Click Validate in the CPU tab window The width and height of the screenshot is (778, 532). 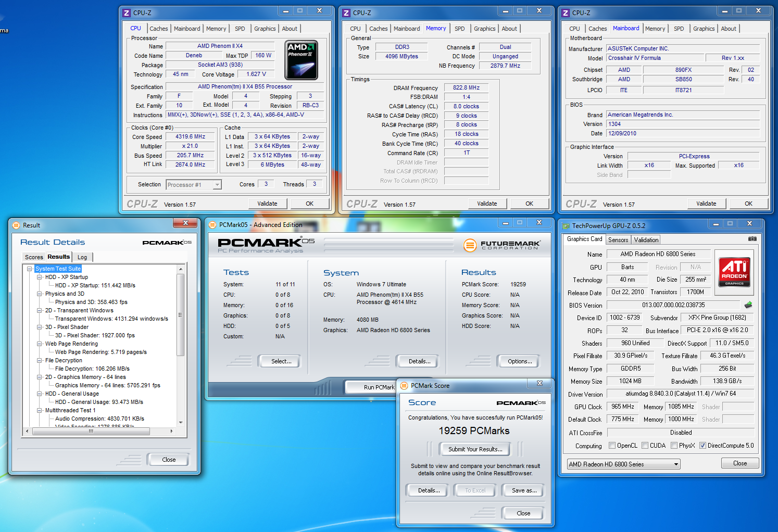click(267, 204)
